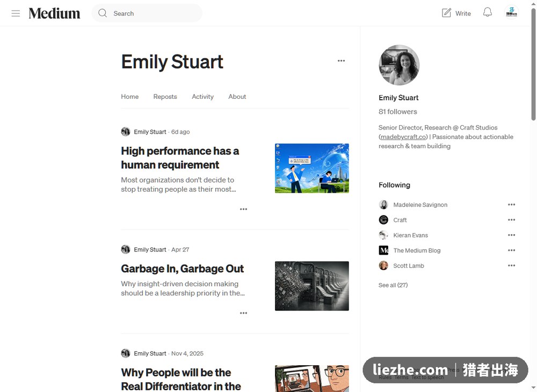Click Scott Lamb's avatar
Viewport: 537px width, 392px height.
click(x=383, y=265)
